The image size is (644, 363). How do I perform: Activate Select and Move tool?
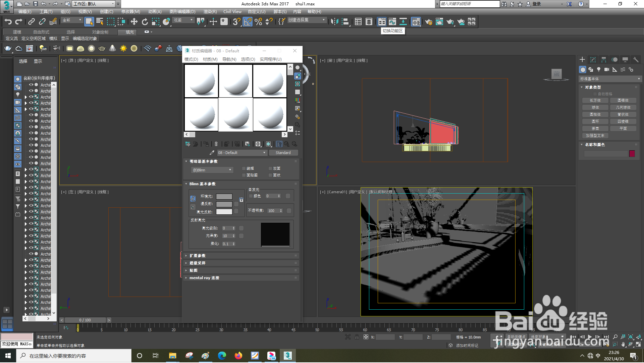point(134,22)
